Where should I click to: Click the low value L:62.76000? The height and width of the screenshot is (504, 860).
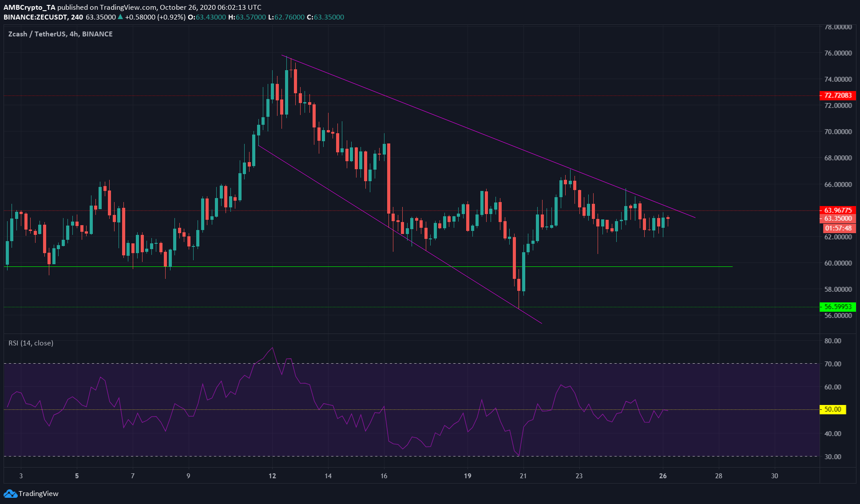coord(286,17)
